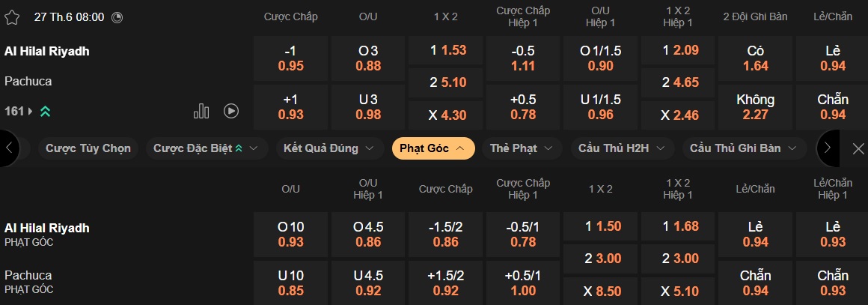Bet Over 3 goals at 0.88
Screen dimensions: 868x305
(369, 58)
